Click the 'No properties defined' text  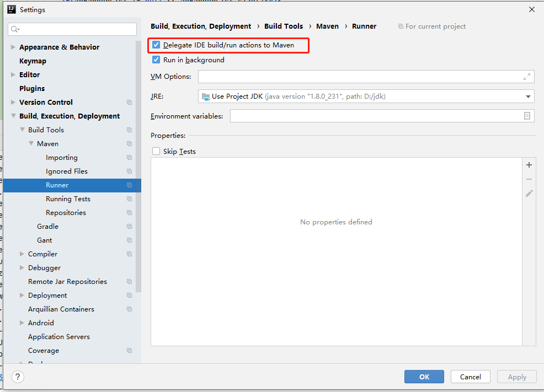click(x=336, y=222)
